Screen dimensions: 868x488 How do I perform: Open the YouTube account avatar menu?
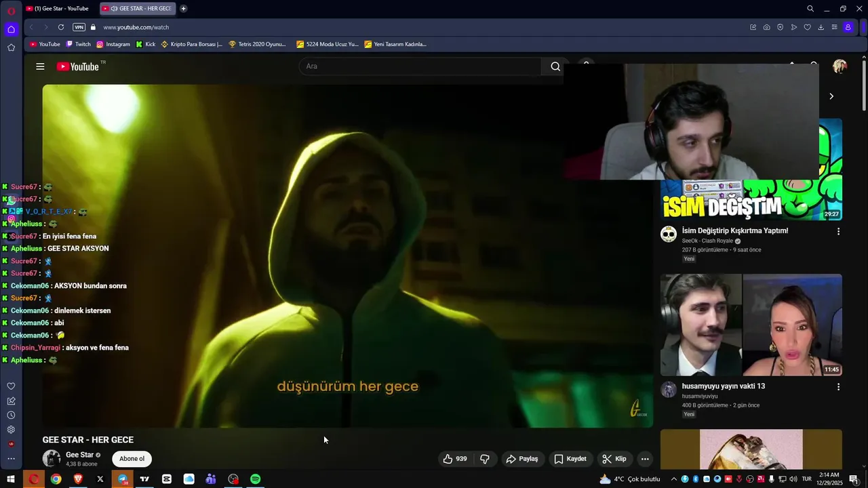(840, 66)
